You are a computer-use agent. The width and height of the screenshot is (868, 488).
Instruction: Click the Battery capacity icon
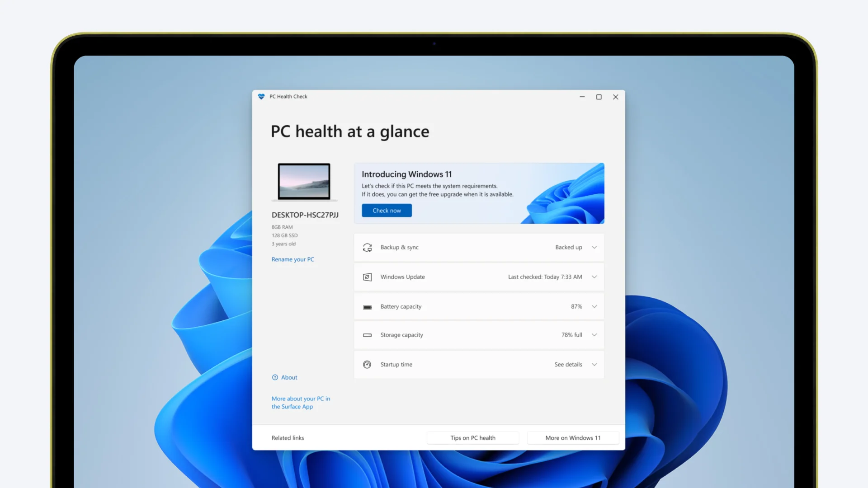367,307
